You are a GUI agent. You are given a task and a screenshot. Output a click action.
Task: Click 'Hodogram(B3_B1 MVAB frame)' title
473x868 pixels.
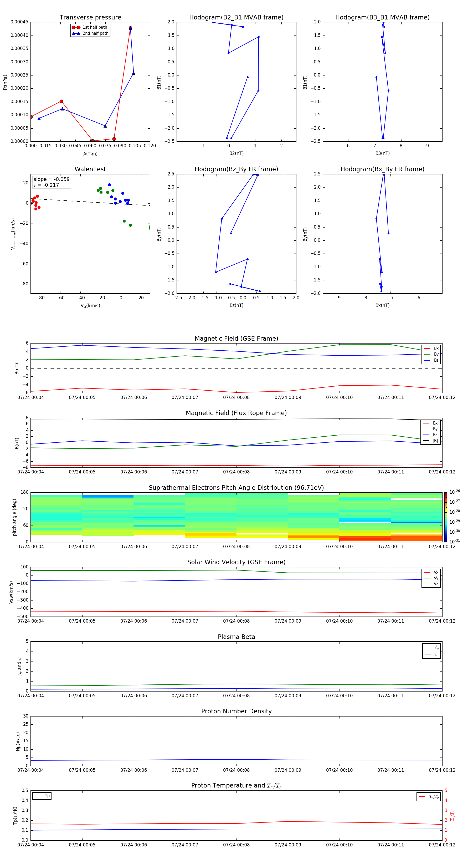pyautogui.click(x=382, y=18)
